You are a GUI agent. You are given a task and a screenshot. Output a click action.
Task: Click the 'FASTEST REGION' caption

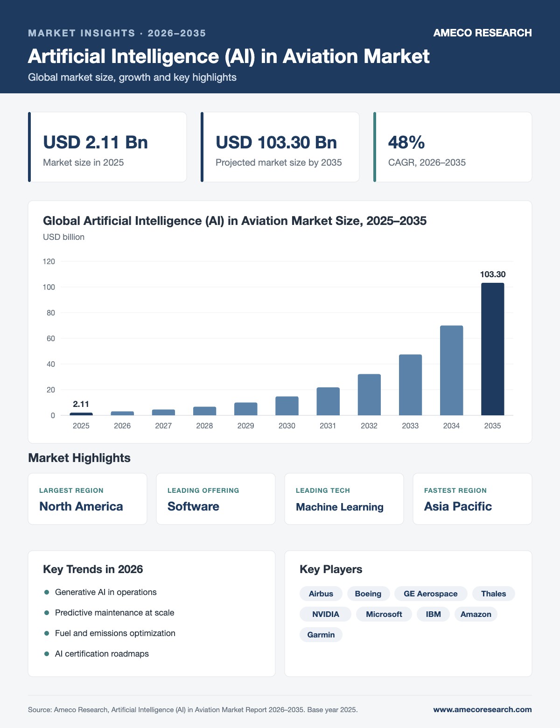point(455,490)
